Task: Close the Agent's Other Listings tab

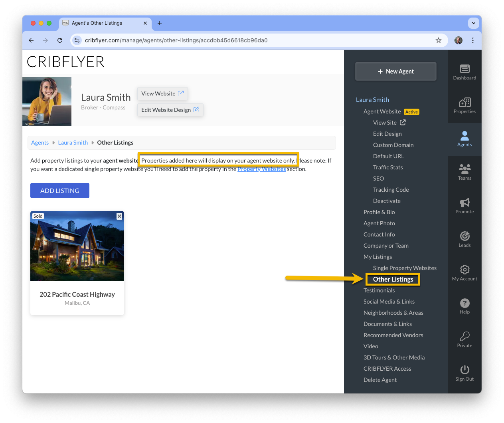Action: pos(145,23)
